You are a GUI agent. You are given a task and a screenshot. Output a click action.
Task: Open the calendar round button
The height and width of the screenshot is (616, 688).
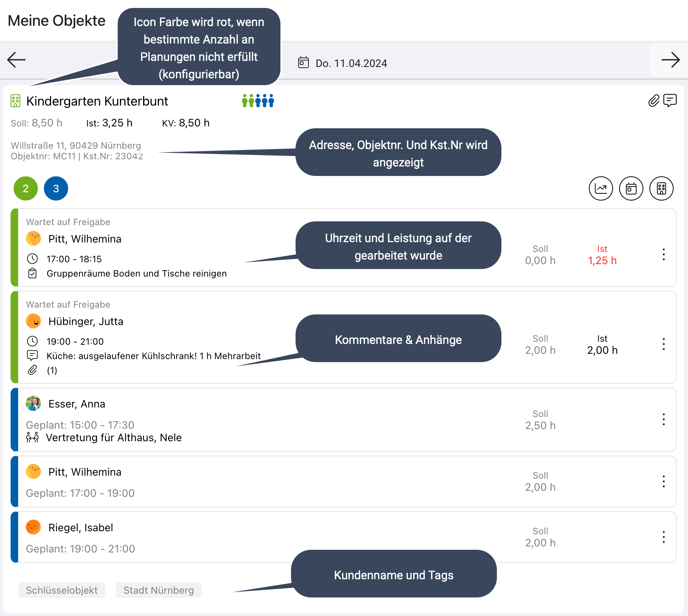pyautogui.click(x=631, y=188)
